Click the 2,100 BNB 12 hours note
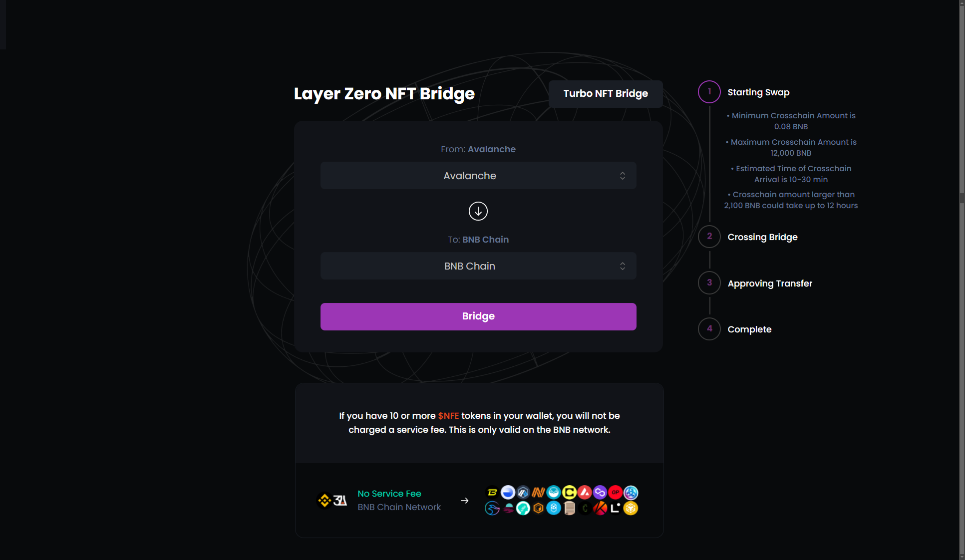This screenshot has width=965, height=560. (x=791, y=200)
